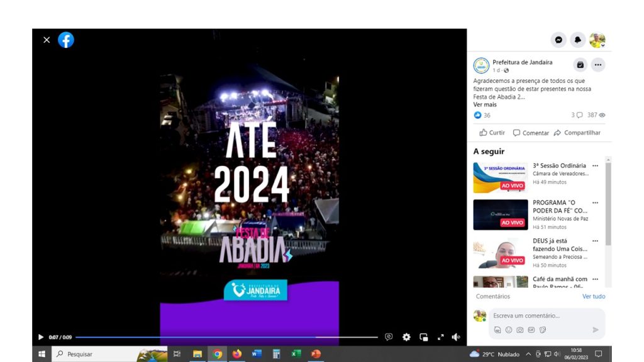The image size is (644, 362).
Task: Open PowerPoint from the Windows taskbar
Action: coord(316,354)
